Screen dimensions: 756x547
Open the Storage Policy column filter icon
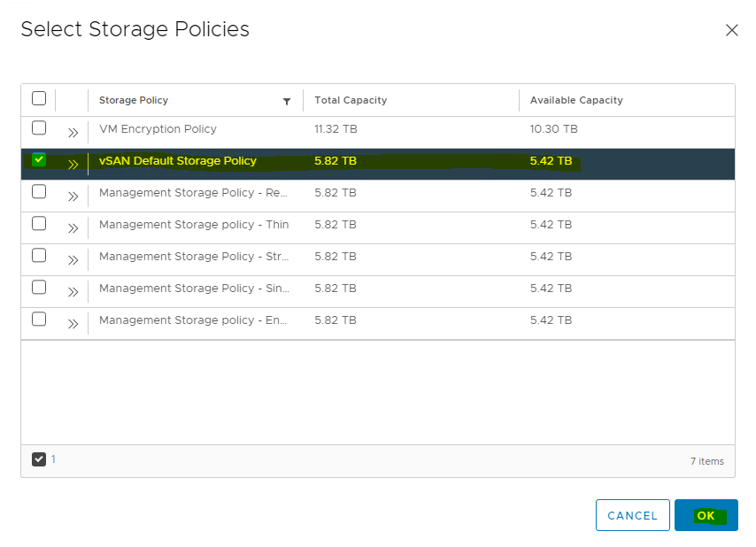(287, 101)
